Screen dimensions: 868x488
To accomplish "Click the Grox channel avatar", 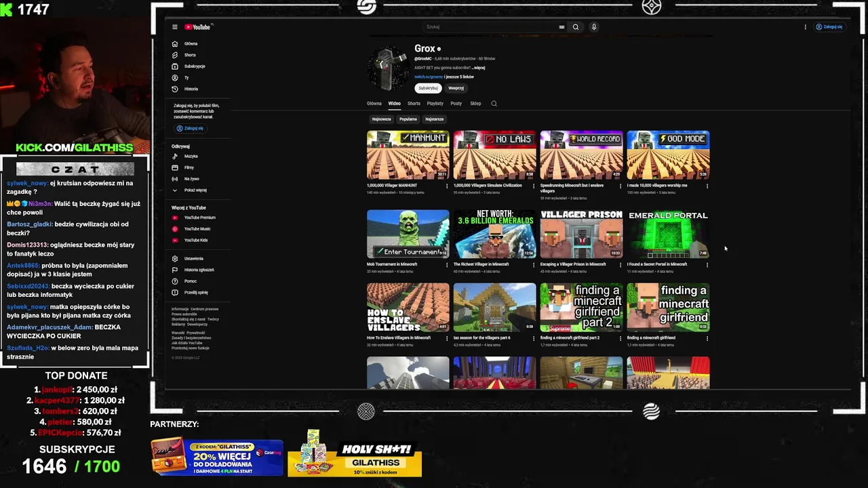I will tap(388, 68).
